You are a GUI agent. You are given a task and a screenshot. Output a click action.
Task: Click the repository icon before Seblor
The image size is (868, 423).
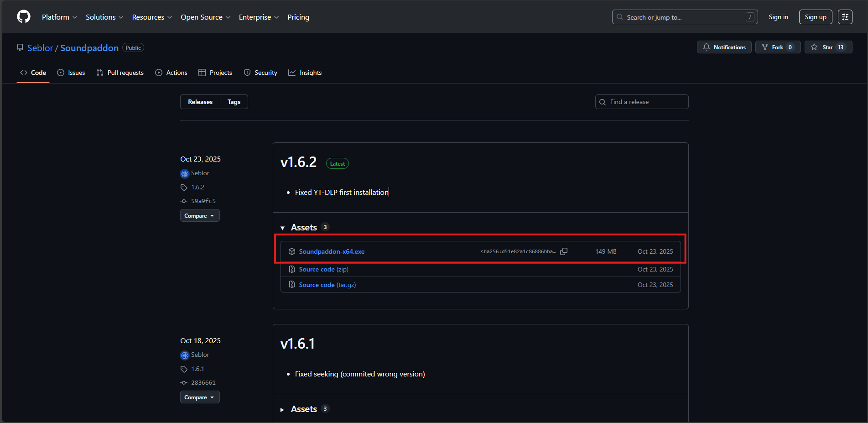[20, 48]
